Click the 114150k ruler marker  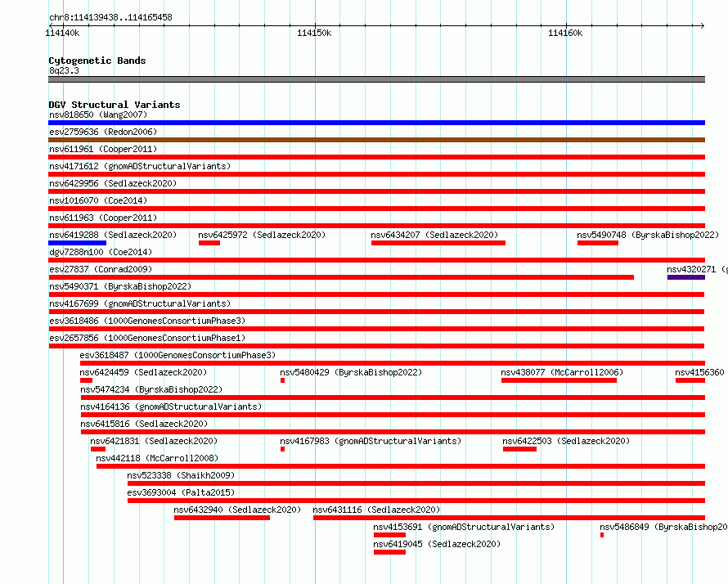click(x=314, y=33)
